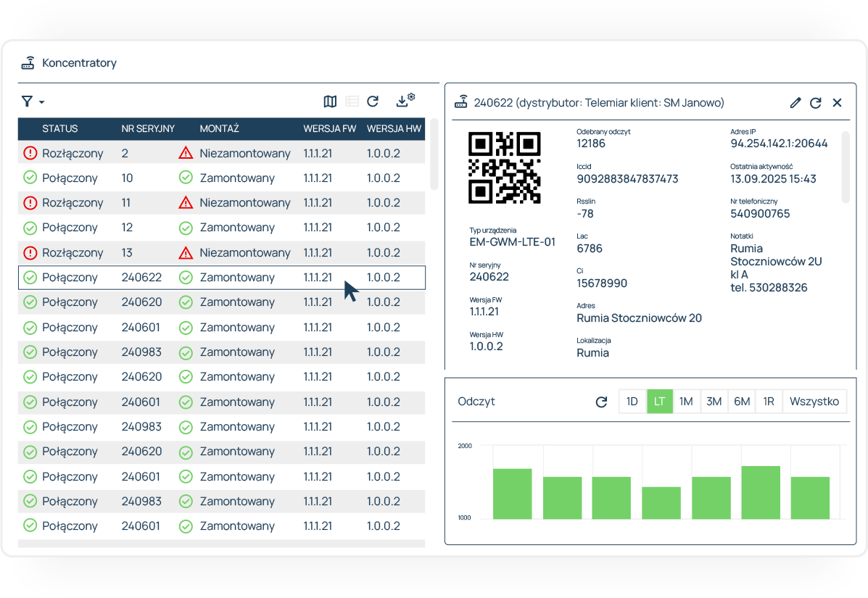Refresh the Odczyt chart
Screen dimensions: 868x598
coord(601,402)
